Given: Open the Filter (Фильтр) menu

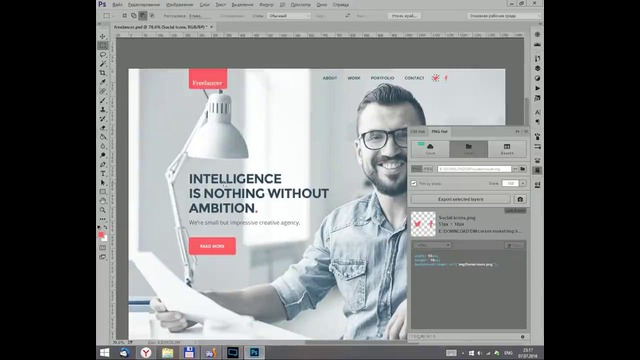Looking at the screenshot, I should (x=267, y=4).
